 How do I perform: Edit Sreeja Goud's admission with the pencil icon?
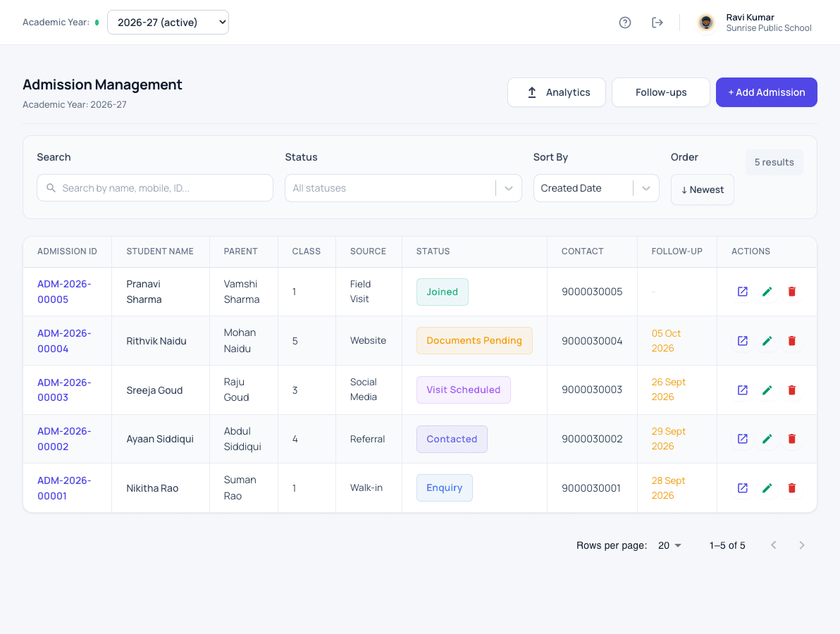pyautogui.click(x=767, y=390)
